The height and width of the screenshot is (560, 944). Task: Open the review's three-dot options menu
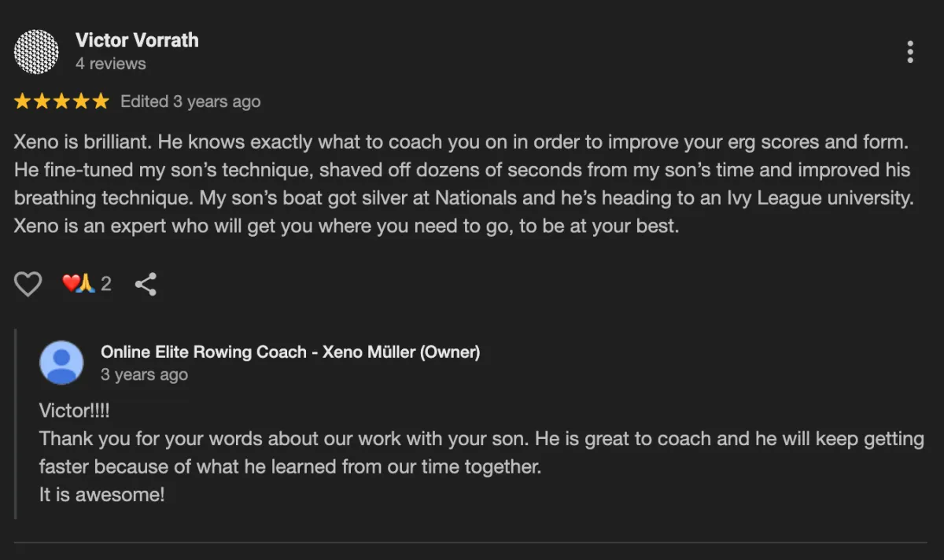click(909, 52)
